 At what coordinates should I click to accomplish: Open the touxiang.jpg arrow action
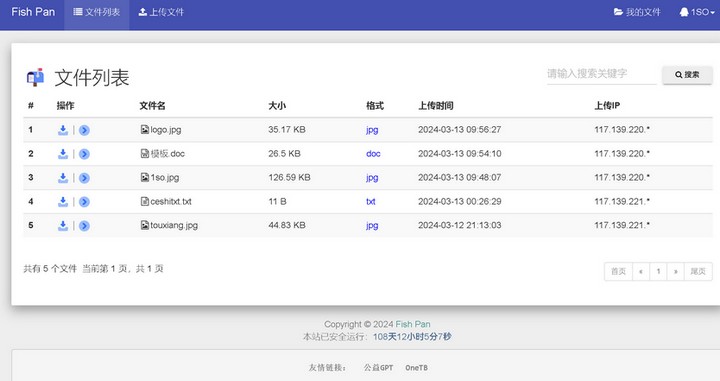point(84,226)
